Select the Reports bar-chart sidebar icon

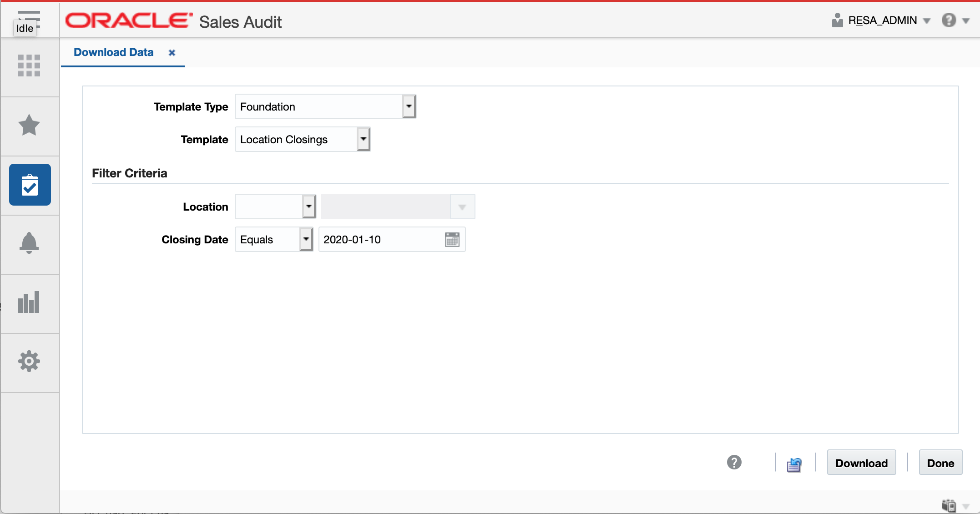point(30,302)
